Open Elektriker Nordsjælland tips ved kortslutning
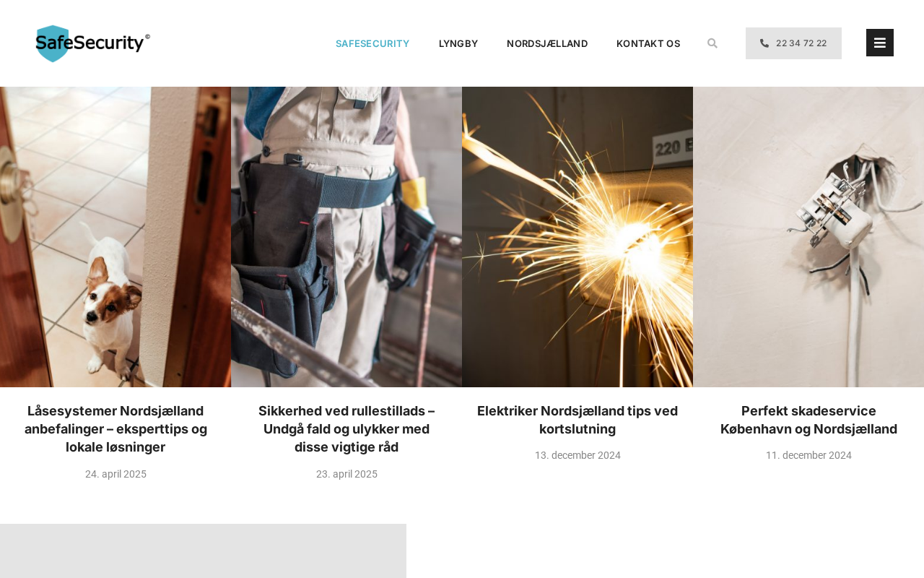The height and width of the screenshot is (578, 924). [577, 420]
